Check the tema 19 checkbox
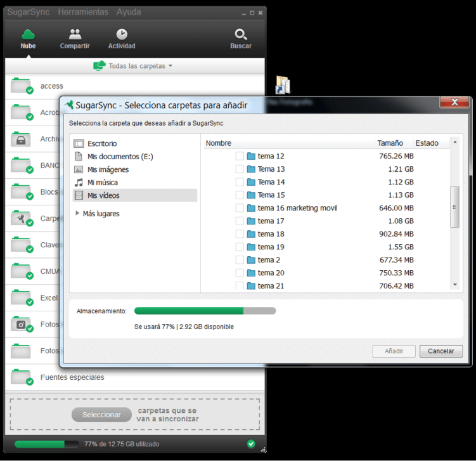Image resolution: width=476 pixels, height=461 pixels. (240, 247)
